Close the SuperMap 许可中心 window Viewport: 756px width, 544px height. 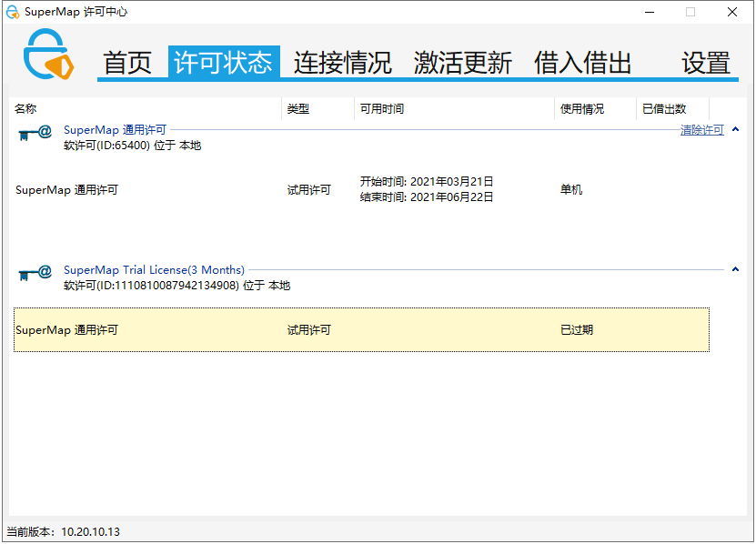tap(732, 12)
